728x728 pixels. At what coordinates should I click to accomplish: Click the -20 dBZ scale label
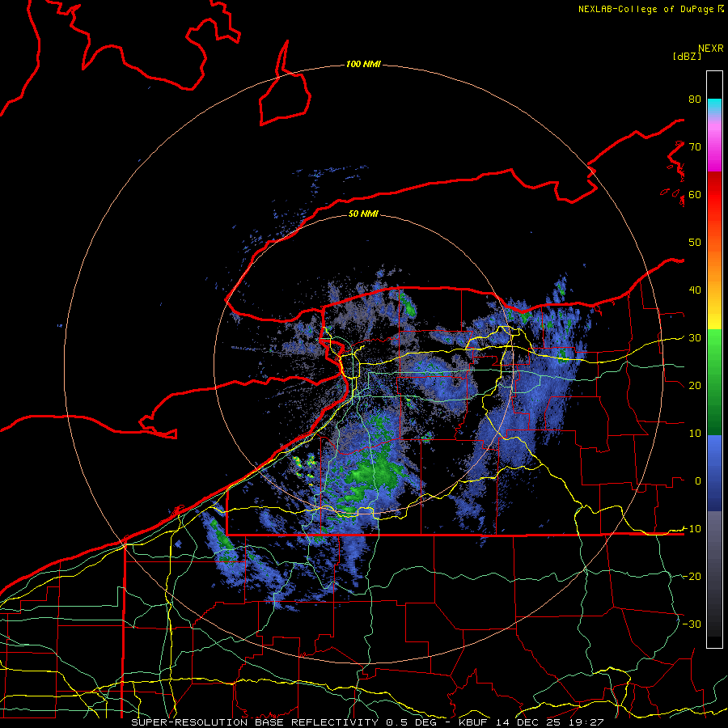click(x=691, y=576)
